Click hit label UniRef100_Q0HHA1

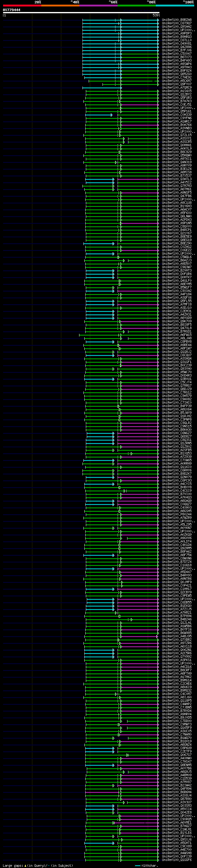click(177, 145)
